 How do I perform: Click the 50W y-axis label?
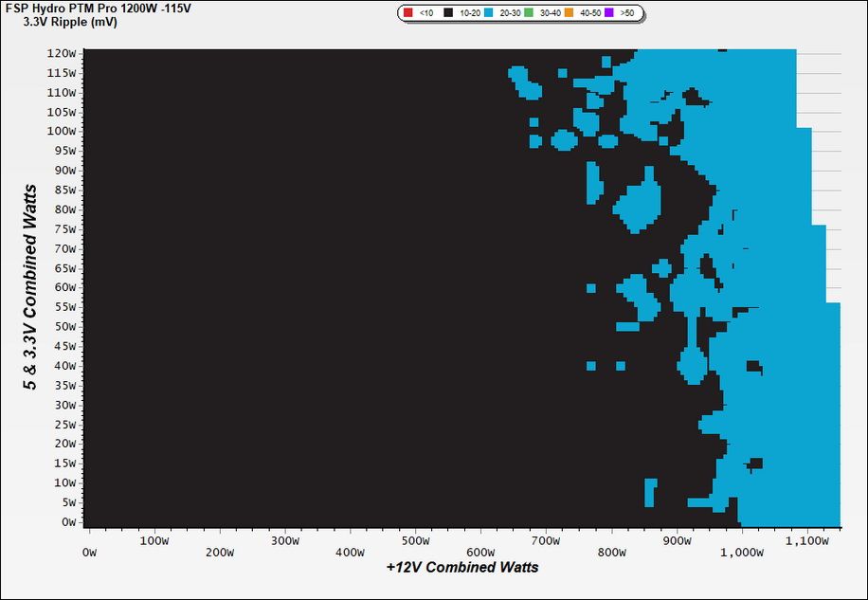point(64,327)
